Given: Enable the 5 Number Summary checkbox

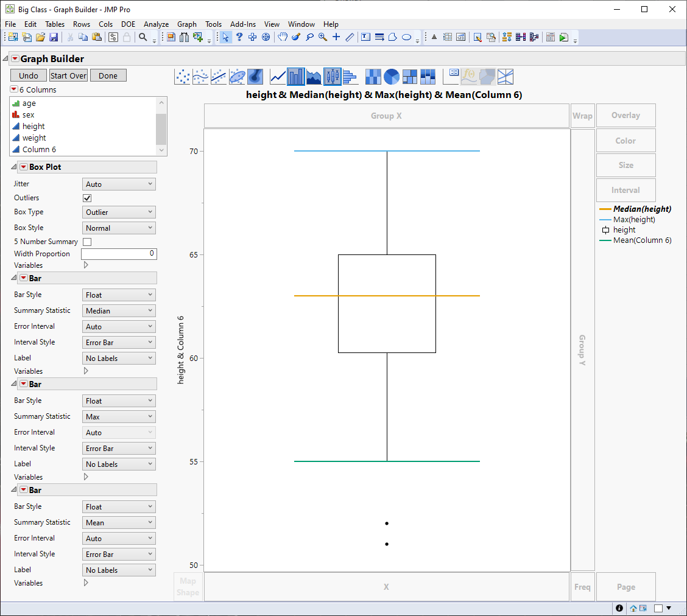Looking at the screenshot, I should click(x=87, y=242).
